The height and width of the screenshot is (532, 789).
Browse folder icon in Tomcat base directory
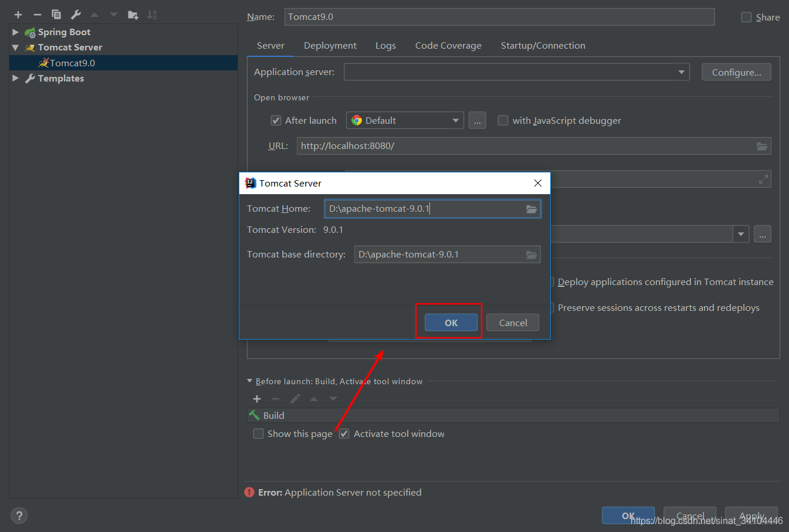(x=531, y=255)
